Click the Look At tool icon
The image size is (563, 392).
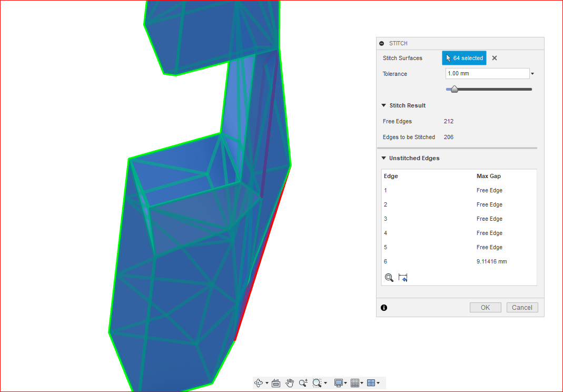(276, 383)
